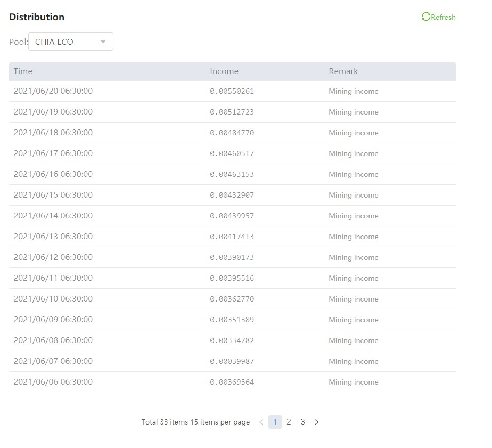Select the 2021/06/12 06:30:00 time cell

click(x=53, y=257)
